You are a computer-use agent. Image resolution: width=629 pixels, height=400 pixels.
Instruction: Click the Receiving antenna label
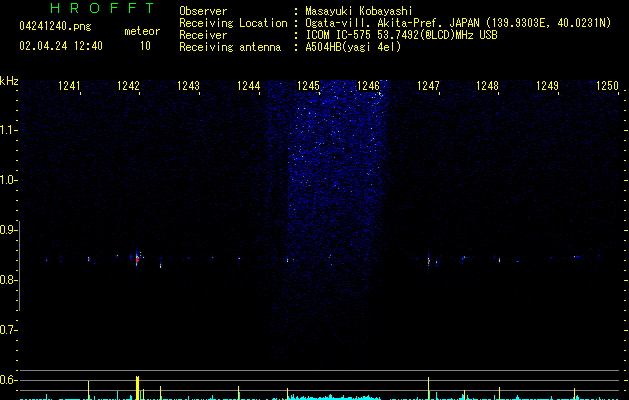pyautogui.click(x=230, y=47)
